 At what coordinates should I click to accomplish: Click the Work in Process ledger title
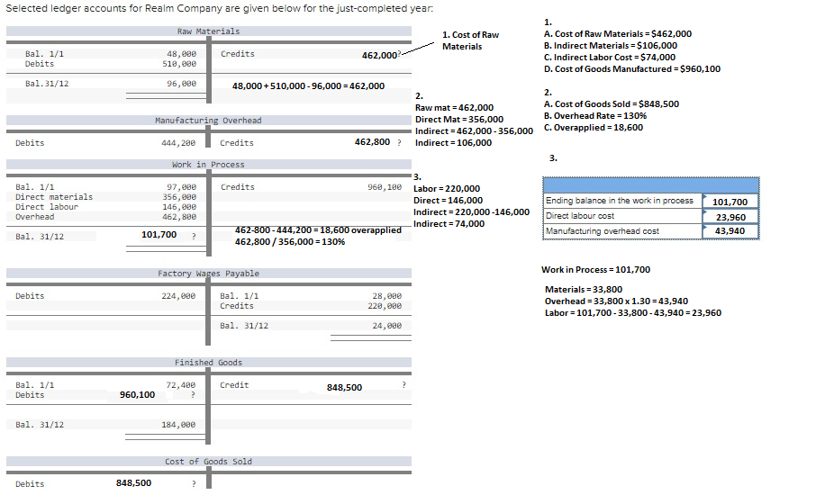tap(208, 165)
